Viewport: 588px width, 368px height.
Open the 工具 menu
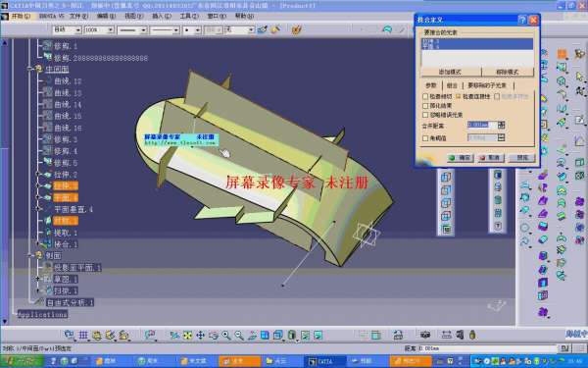pos(189,16)
